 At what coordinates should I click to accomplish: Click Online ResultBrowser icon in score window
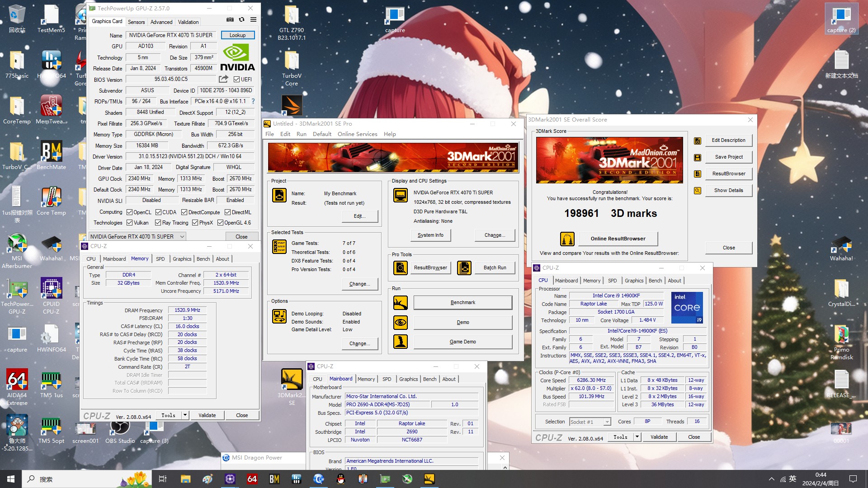pos(567,239)
